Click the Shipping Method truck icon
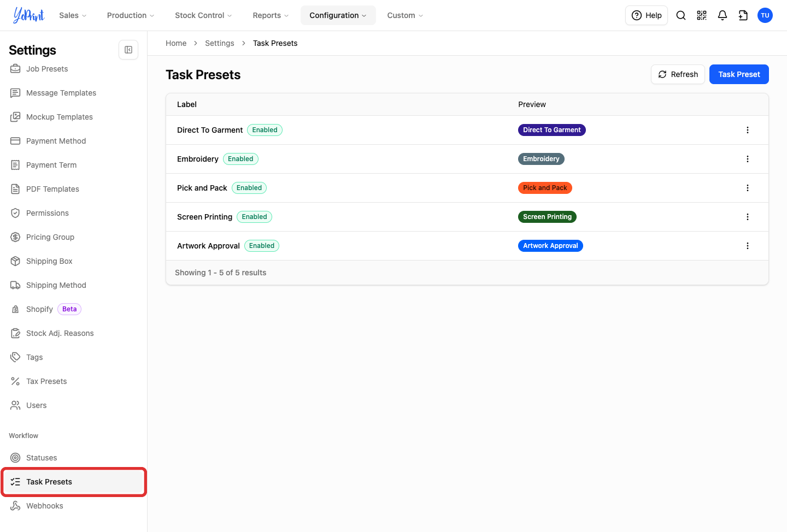This screenshot has height=532, width=787. 15,285
